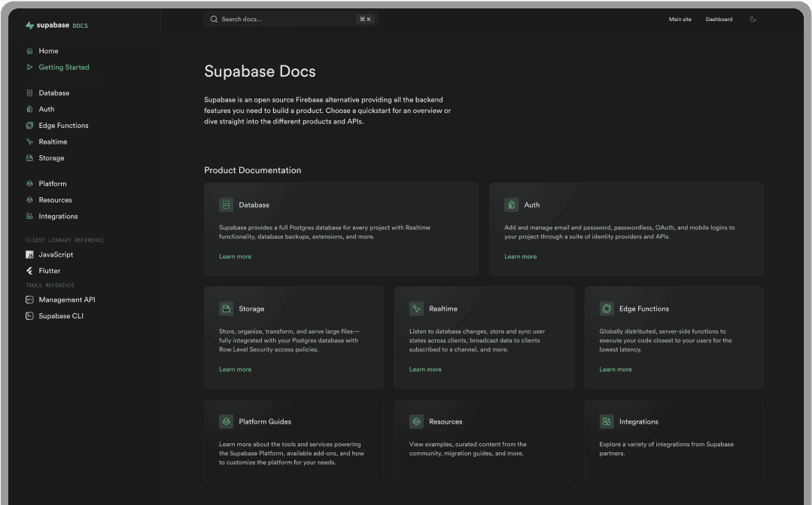Click the ⌘K shortcut badge in search
Viewport: 812px width, 505px height.
[365, 19]
